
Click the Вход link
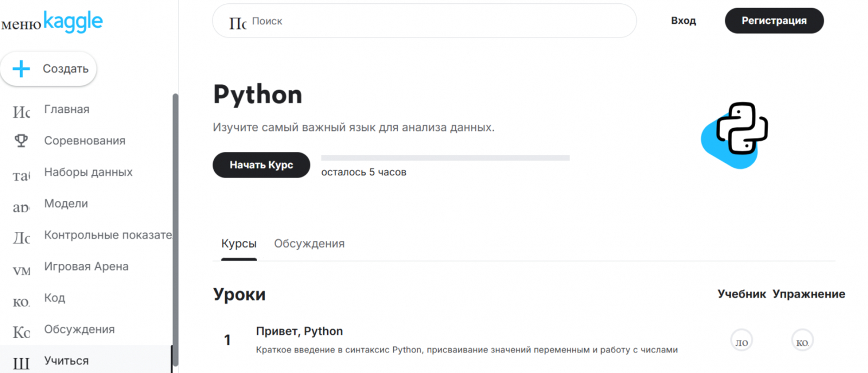pos(683,21)
